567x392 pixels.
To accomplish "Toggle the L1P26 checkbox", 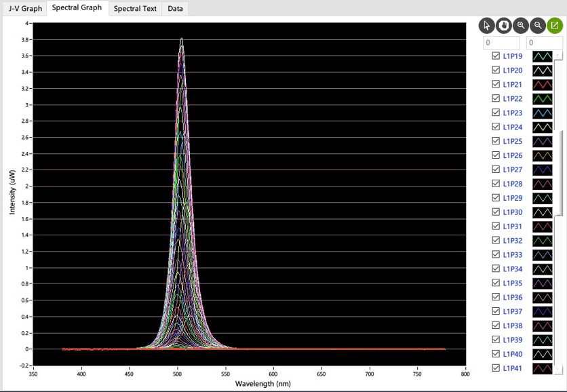I will [496, 155].
